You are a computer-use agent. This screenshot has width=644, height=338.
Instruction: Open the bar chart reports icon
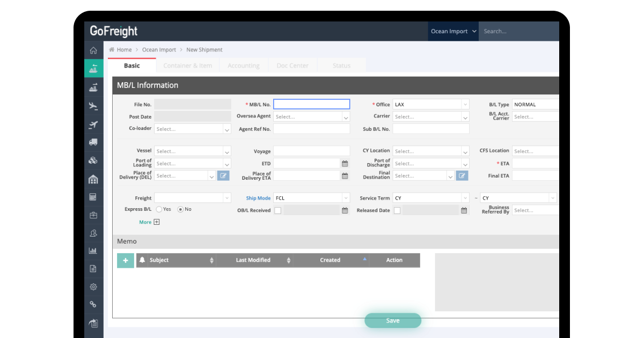pos(93,251)
